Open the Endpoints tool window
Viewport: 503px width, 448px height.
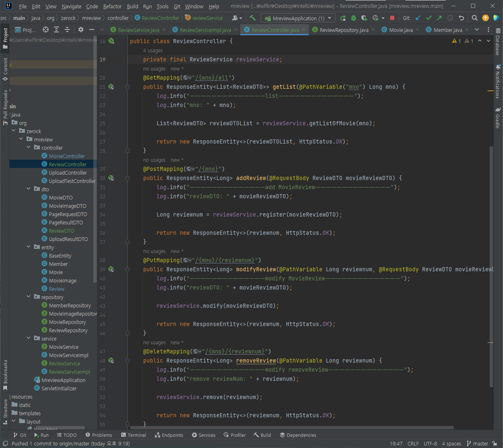pos(169,435)
